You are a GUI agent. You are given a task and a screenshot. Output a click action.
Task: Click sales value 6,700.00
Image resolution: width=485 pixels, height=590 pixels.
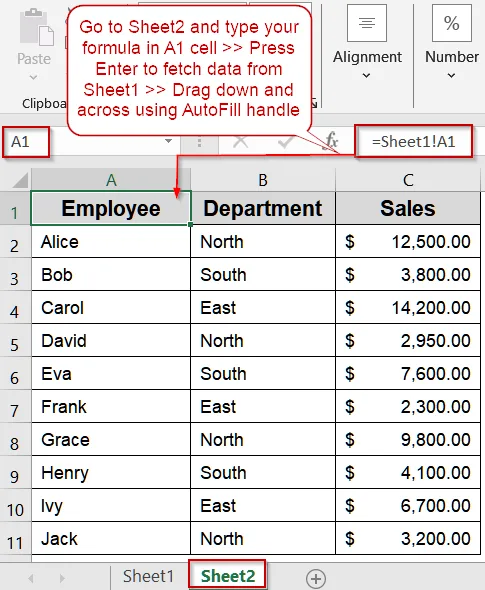408,506
